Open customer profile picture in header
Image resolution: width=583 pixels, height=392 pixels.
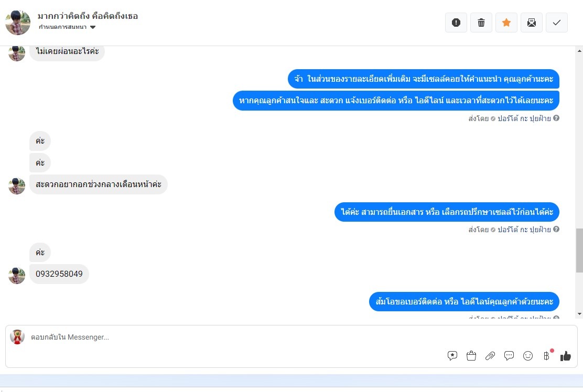click(18, 23)
